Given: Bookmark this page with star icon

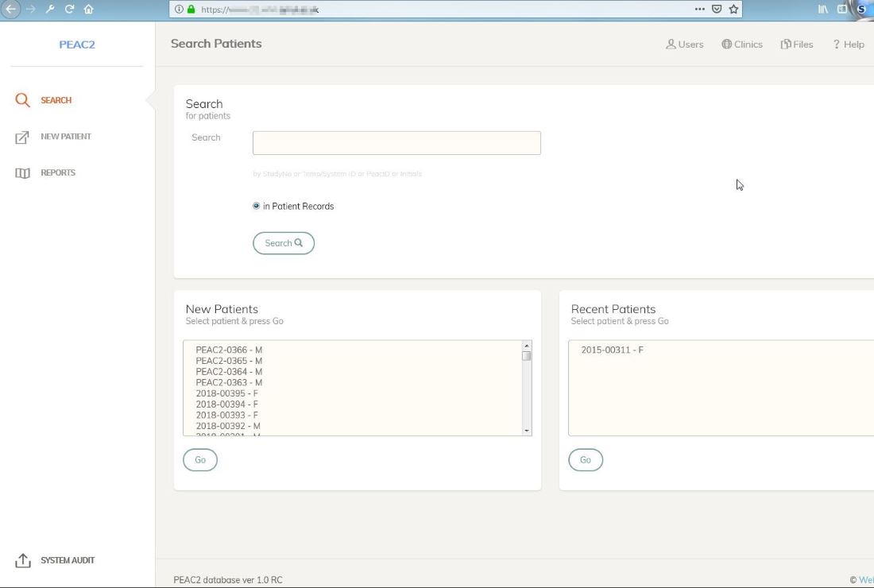Looking at the screenshot, I should pyautogui.click(x=733, y=9).
